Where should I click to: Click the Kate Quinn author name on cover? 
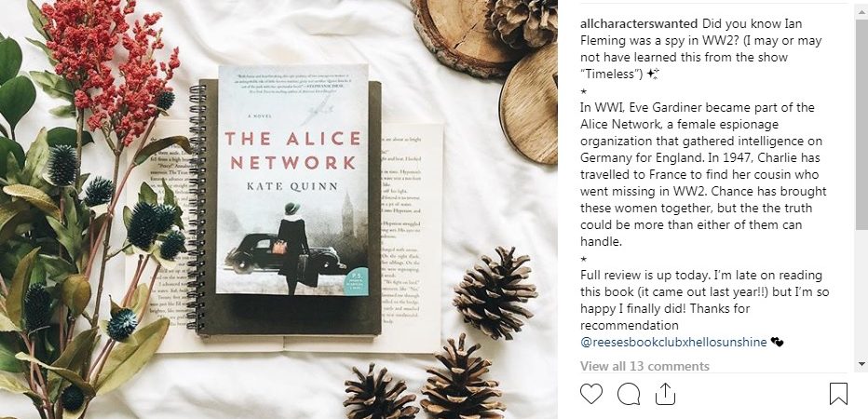(292, 186)
